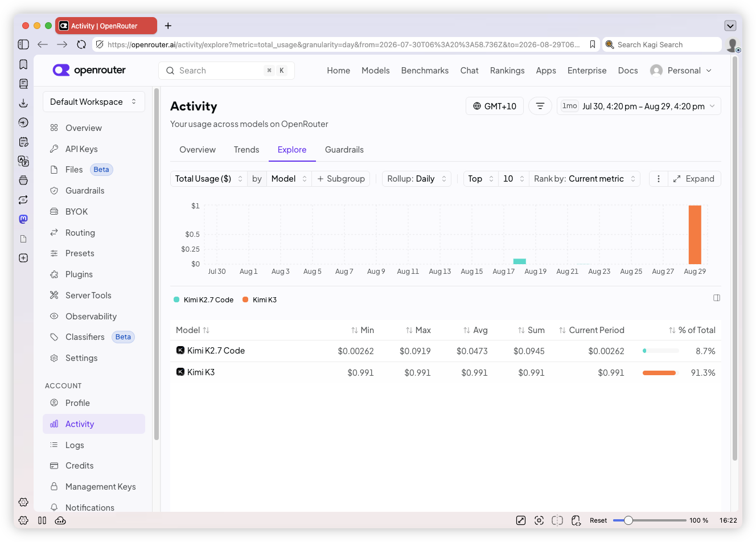Click the orange Aug 29 chart bar
Image resolution: width=756 pixels, height=542 pixels.
[x=695, y=235]
